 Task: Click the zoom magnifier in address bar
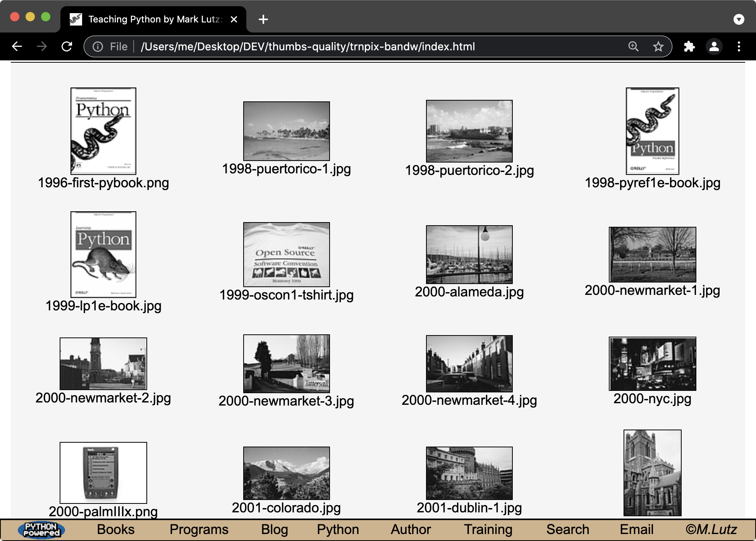point(633,46)
